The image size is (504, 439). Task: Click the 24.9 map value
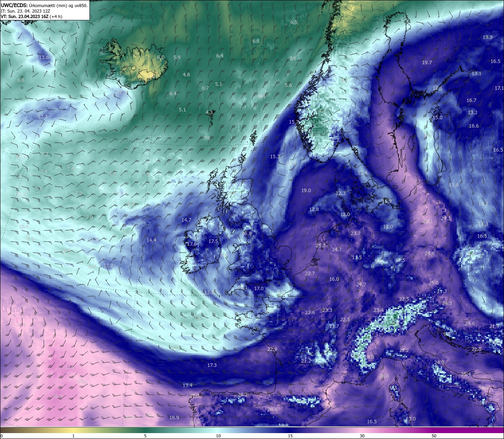[x=439, y=363]
